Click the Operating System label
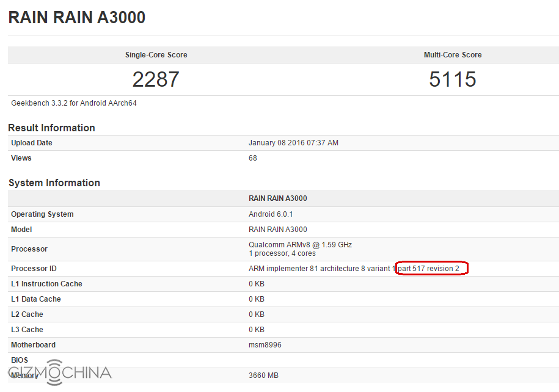The height and width of the screenshot is (392, 559). 42,214
